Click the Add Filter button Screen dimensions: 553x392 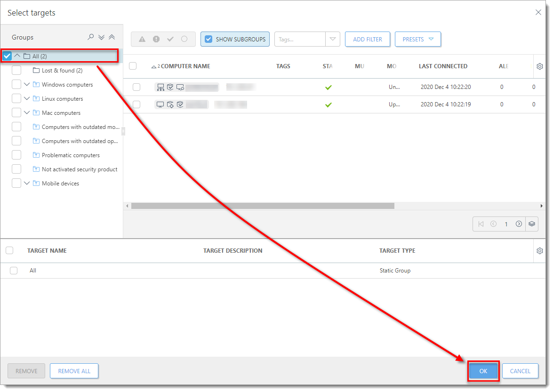tap(367, 39)
